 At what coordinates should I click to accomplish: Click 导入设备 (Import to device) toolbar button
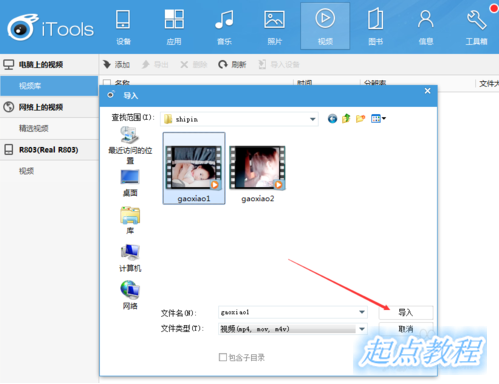[279, 64]
